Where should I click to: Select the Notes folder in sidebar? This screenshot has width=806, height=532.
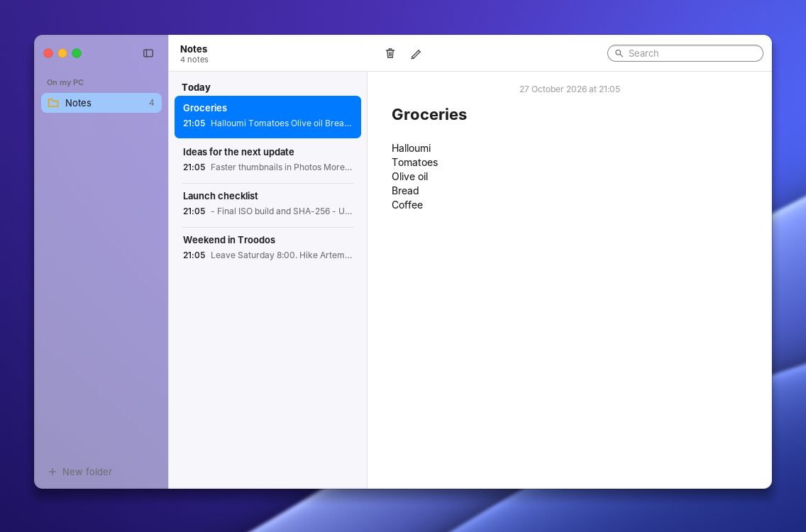pyautogui.click(x=101, y=103)
